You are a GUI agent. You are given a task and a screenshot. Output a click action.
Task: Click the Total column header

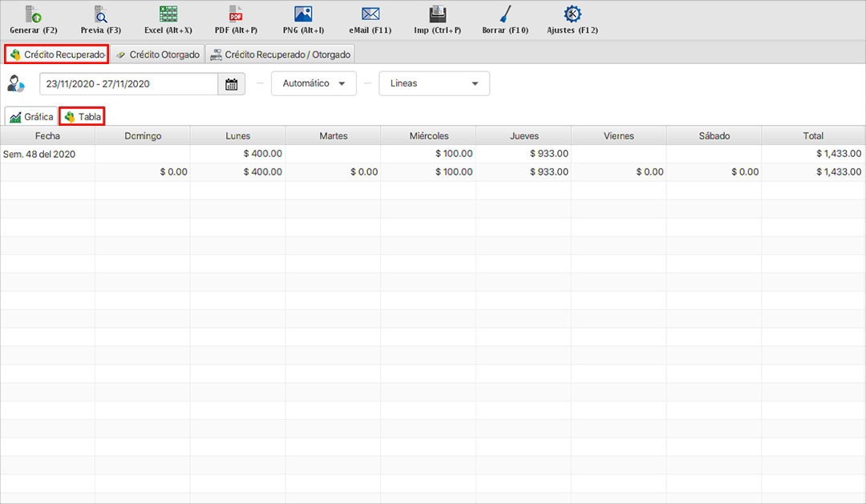(813, 135)
